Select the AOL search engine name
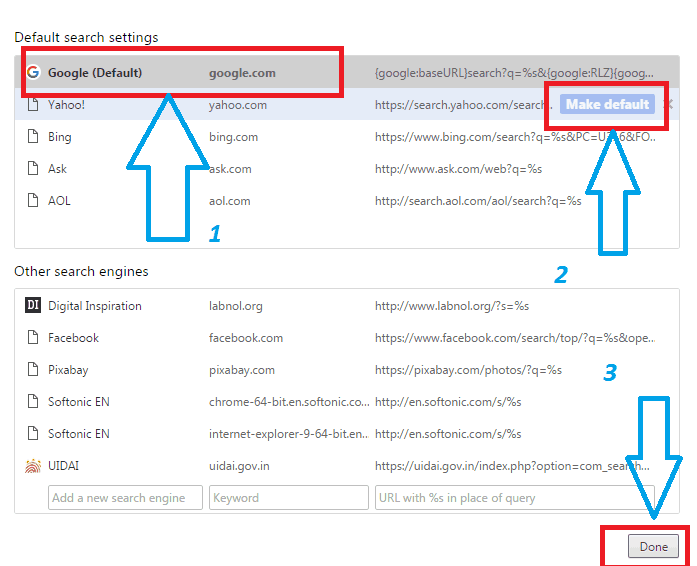 tap(59, 201)
